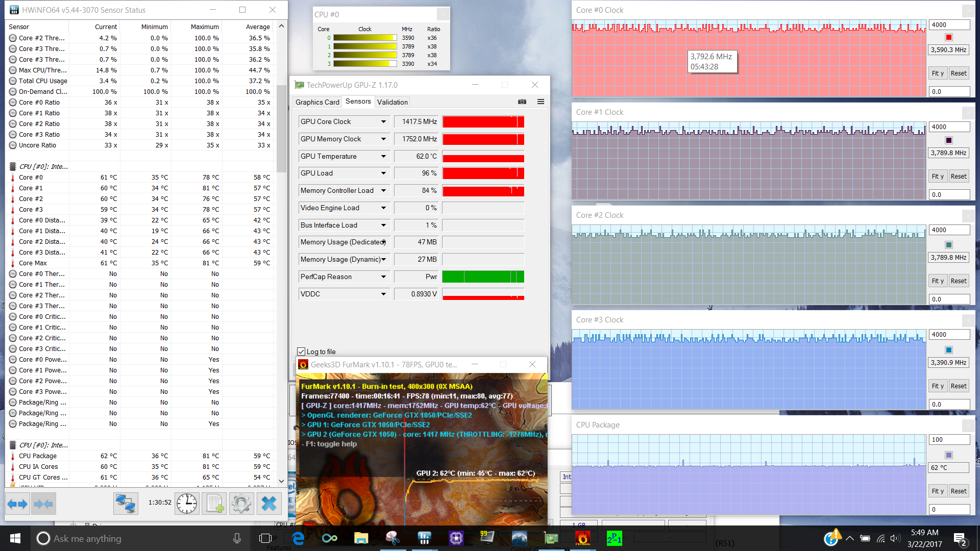Viewport: 980px width, 551px height.
Task: Click GPU-Z screenshot camera icon
Action: pyautogui.click(x=522, y=102)
